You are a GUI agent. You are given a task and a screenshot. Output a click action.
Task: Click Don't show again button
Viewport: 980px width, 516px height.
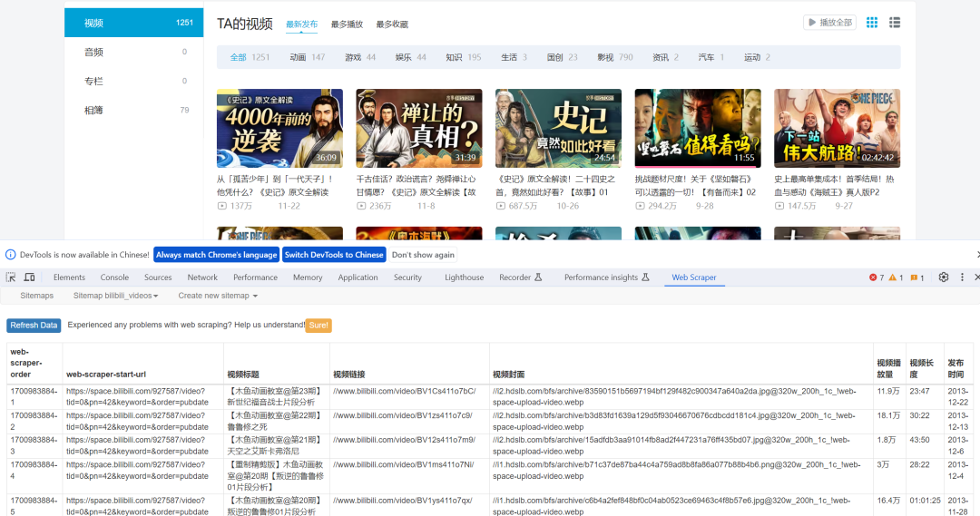click(423, 255)
